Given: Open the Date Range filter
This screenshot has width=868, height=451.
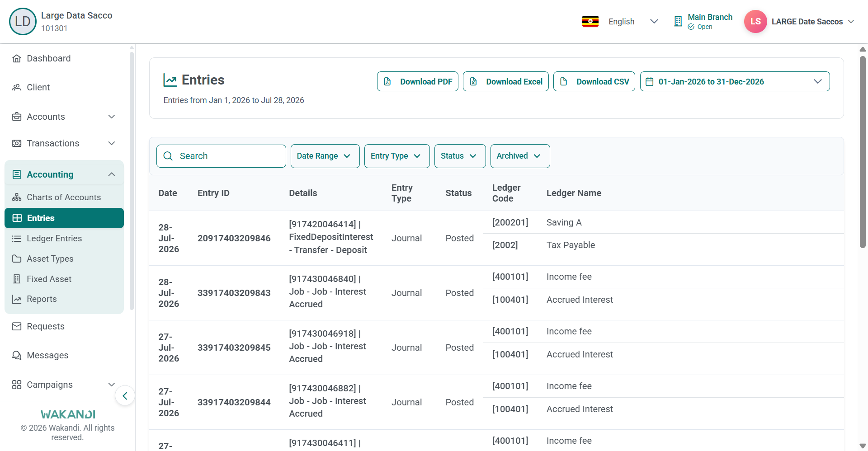Looking at the screenshot, I should point(325,156).
